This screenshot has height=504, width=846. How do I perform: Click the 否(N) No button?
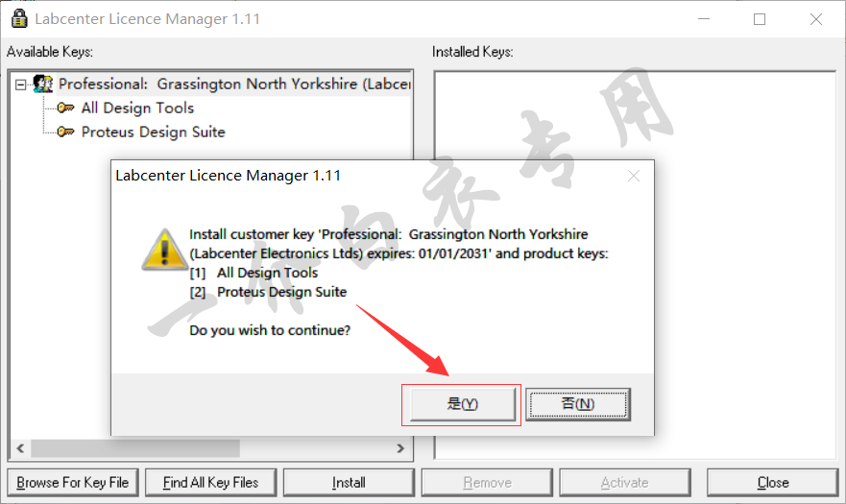click(x=578, y=403)
